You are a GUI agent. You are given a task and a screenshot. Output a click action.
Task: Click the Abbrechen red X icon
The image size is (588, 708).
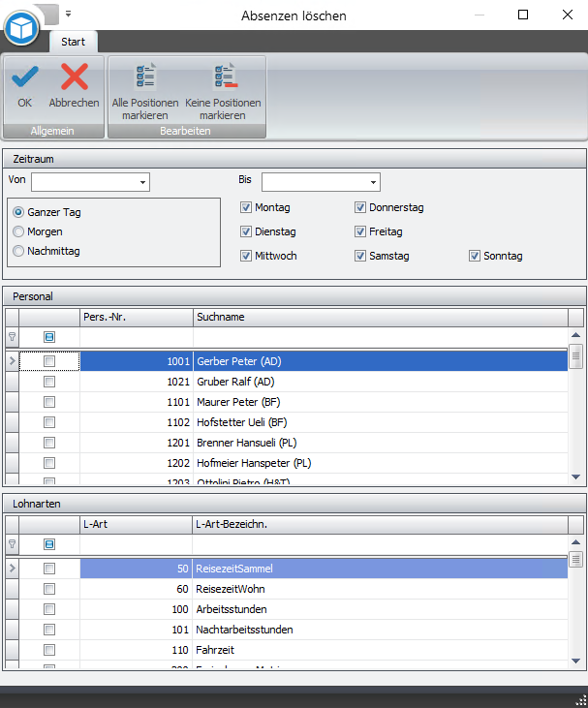pos(74,79)
